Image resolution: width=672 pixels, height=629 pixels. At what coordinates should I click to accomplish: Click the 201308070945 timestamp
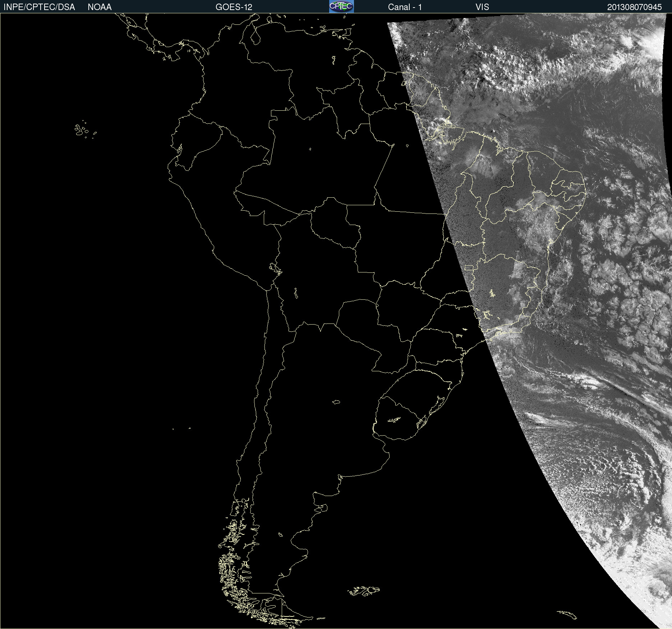click(x=635, y=7)
